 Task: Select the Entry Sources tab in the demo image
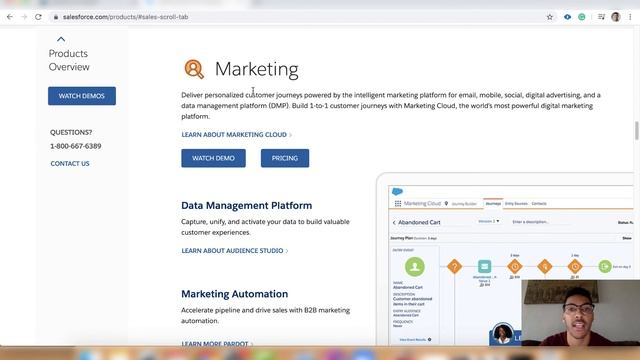(x=516, y=203)
